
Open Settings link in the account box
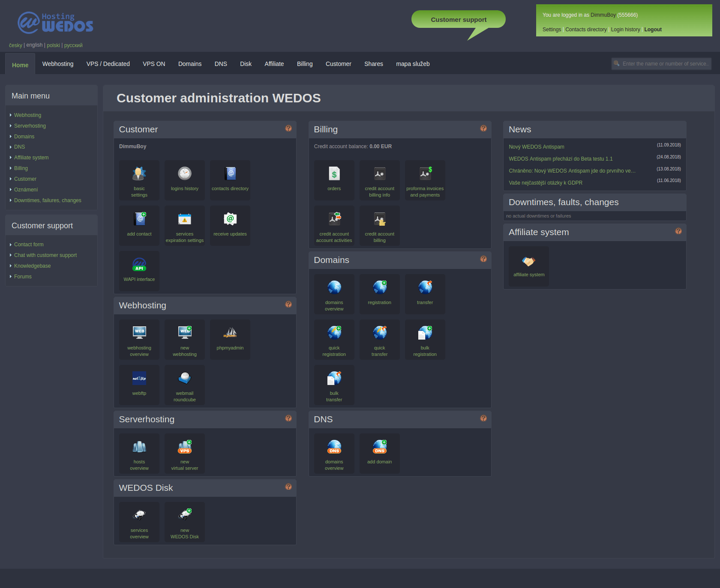[x=552, y=30]
